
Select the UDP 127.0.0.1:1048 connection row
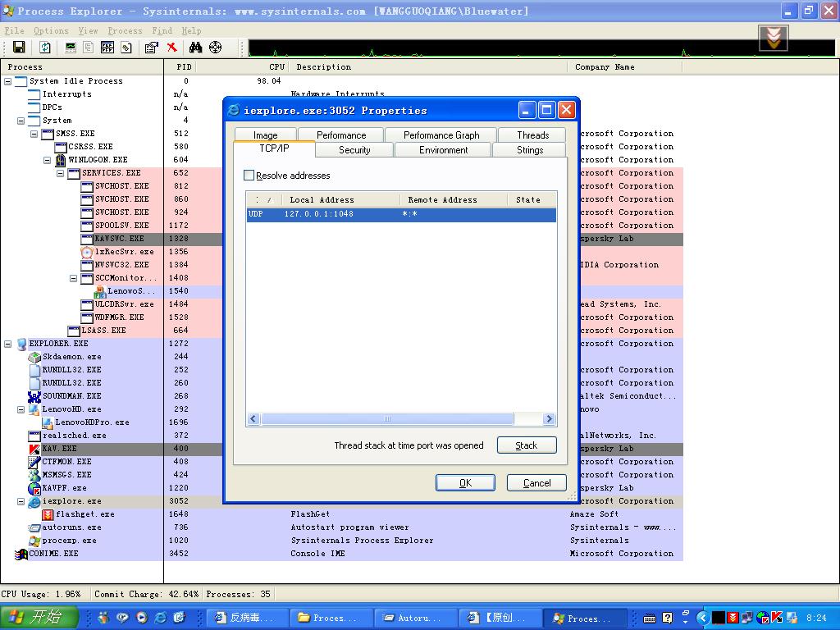pos(400,215)
